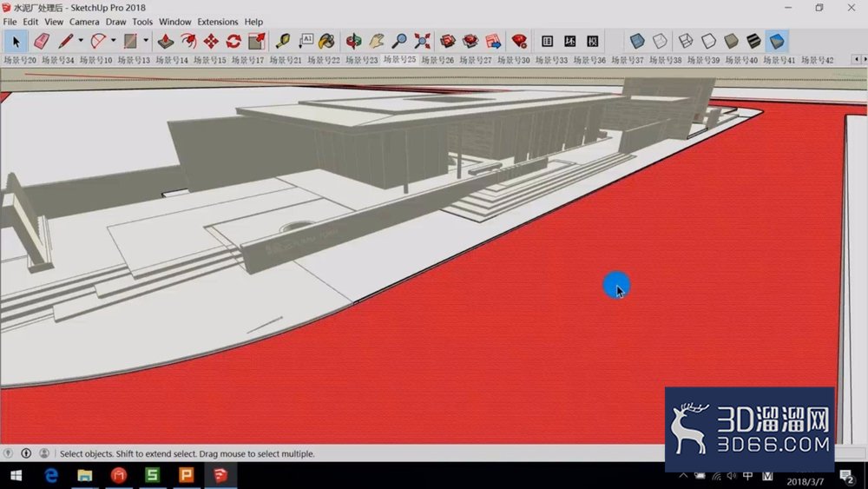Switch to scene tab 场景号34
The width and height of the screenshot is (868, 489).
[x=58, y=60]
